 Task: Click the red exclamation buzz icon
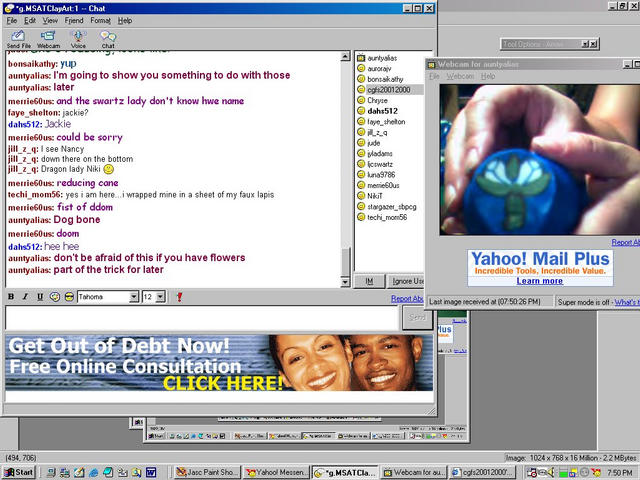click(x=179, y=297)
